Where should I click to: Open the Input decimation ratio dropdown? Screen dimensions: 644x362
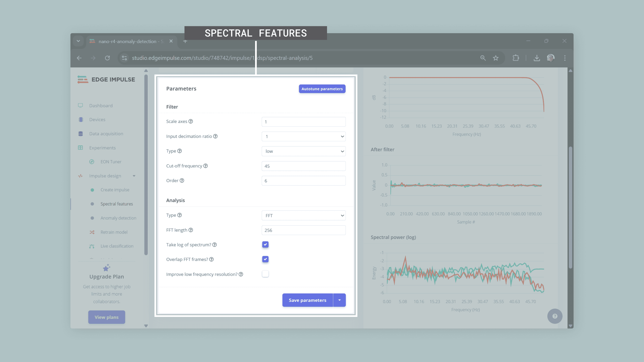click(x=304, y=136)
